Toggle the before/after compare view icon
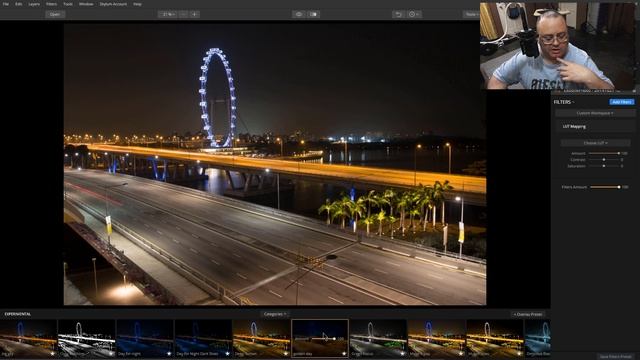Image resolution: width=640 pixels, height=360 pixels. [313, 14]
